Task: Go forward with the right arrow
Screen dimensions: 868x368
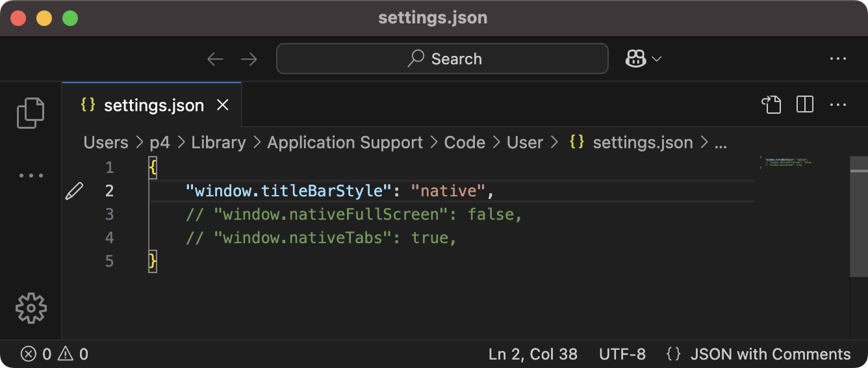Action: pyautogui.click(x=249, y=59)
